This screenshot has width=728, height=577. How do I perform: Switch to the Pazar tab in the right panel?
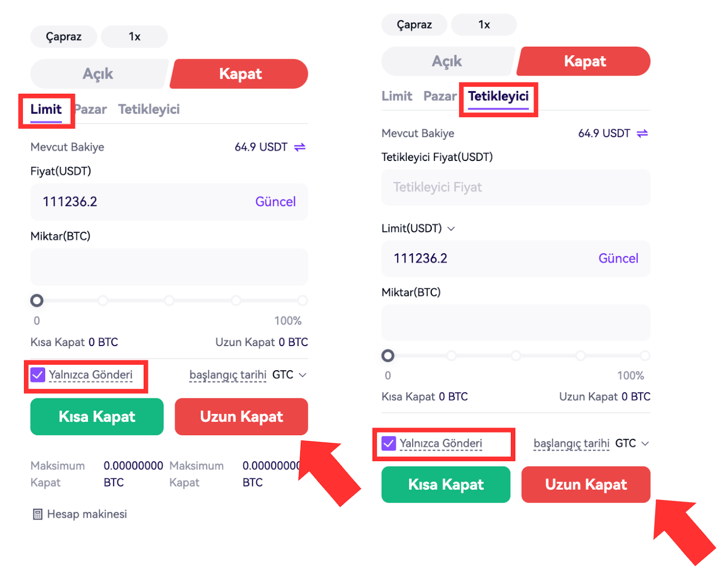click(440, 96)
